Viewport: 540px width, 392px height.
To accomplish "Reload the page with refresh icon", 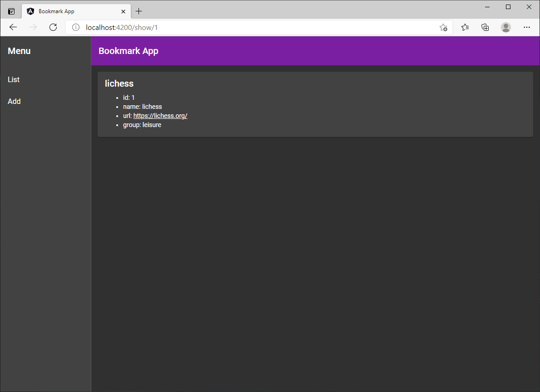I will click(x=53, y=27).
